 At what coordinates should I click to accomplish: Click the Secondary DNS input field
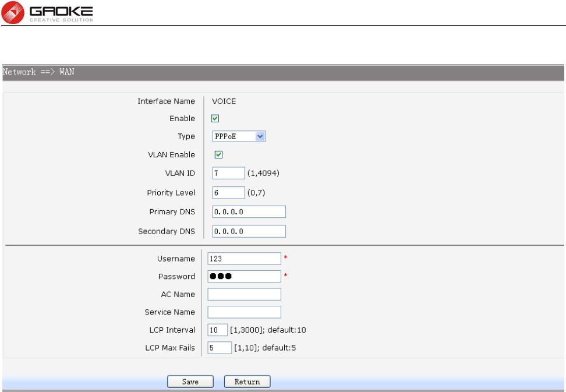tap(249, 231)
